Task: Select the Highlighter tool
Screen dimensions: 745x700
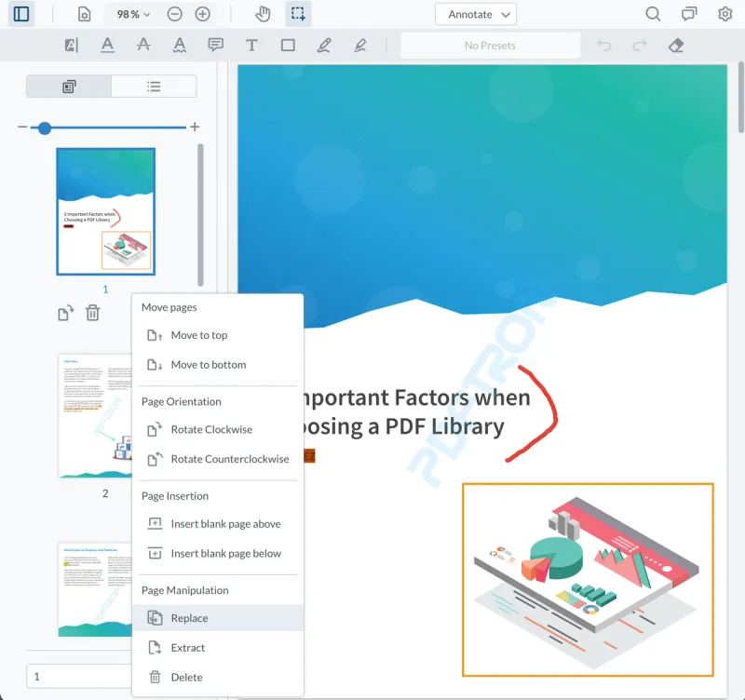Action: (x=360, y=45)
